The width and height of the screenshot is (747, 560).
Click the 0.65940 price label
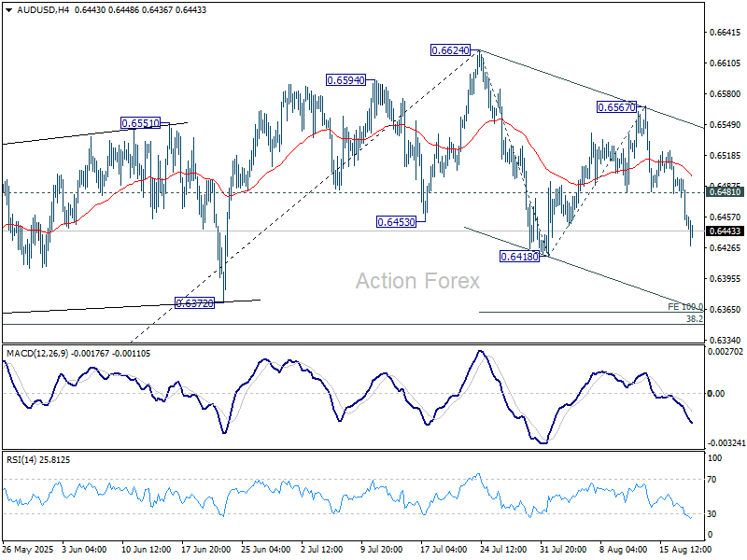[345, 80]
